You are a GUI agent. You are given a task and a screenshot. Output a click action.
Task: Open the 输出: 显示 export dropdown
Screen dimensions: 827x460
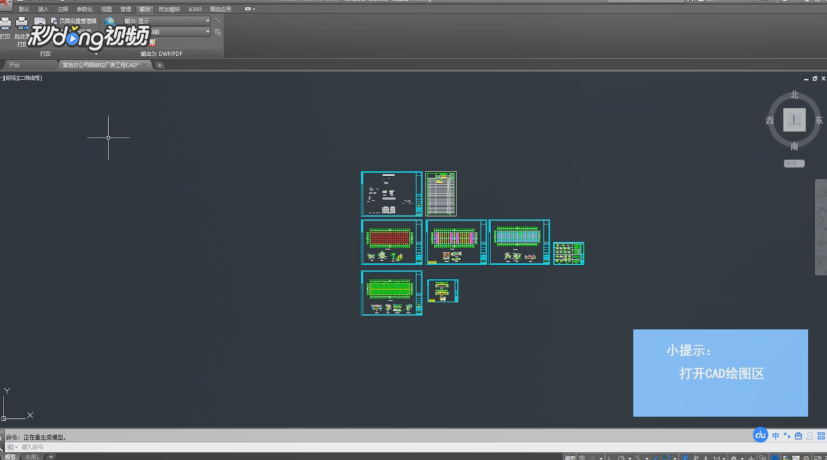click(x=167, y=21)
